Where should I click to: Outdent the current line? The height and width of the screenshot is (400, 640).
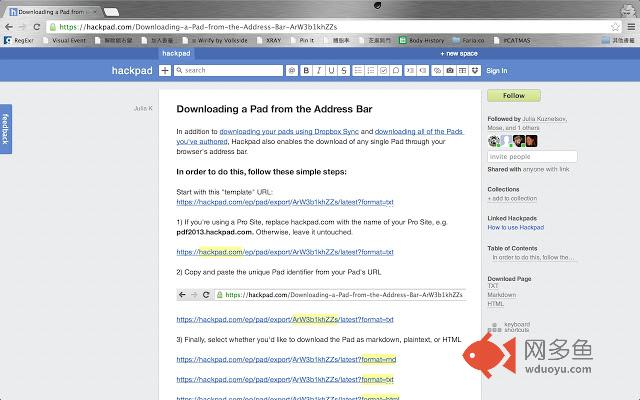pos(423,71)
